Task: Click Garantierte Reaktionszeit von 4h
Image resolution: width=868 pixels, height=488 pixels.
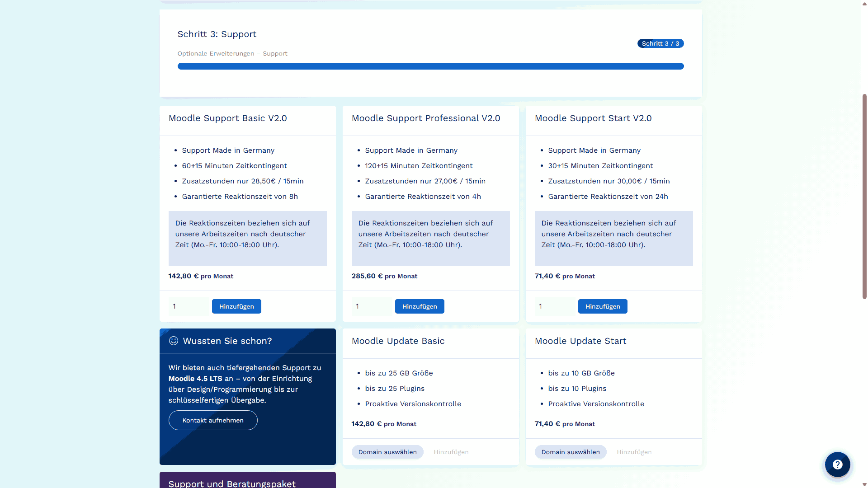Action: (x=423, y=197)
